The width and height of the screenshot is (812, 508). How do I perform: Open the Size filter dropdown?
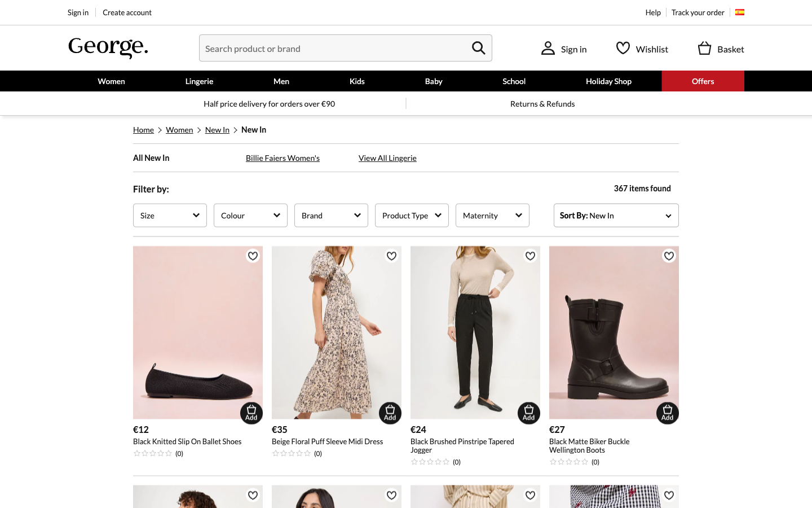tap(170, 215)
